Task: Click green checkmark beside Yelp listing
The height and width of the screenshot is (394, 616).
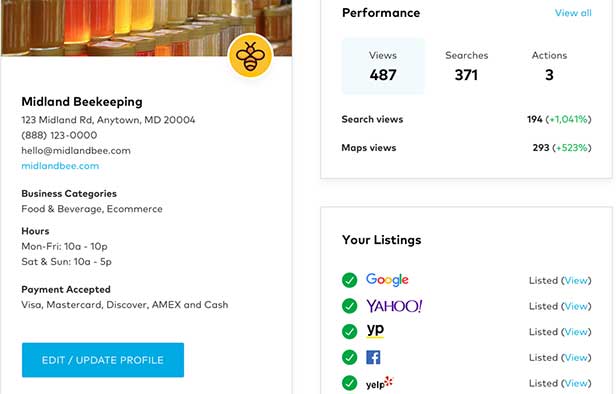Action: coord(349,383)
